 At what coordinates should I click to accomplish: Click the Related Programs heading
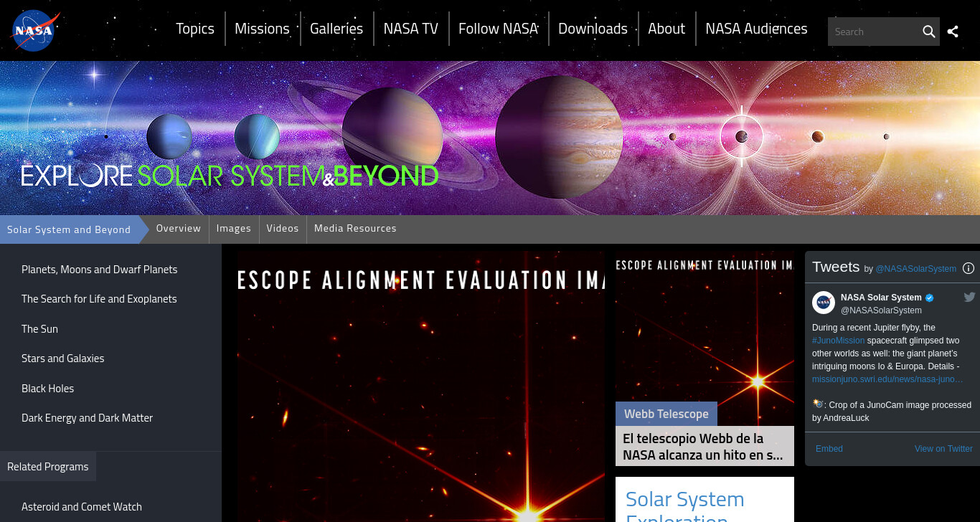pyautogui.click(x=48, y=467)
